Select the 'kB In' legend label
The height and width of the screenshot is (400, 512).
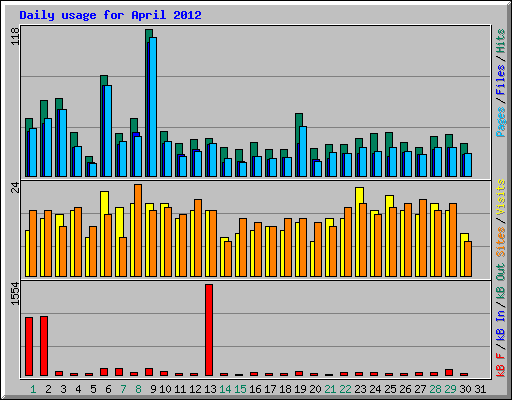click(x=501, y=325)
